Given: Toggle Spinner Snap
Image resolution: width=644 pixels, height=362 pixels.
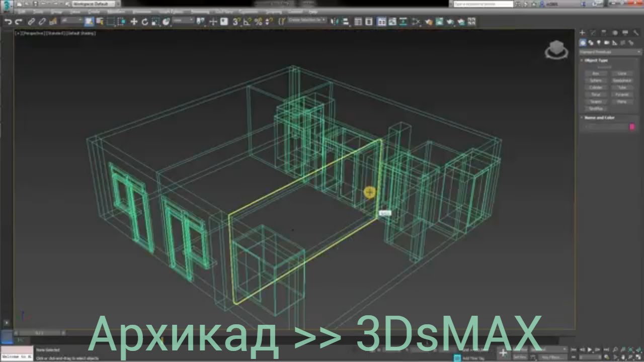Looking at the screenshot, I should click(x=268, y=22).
